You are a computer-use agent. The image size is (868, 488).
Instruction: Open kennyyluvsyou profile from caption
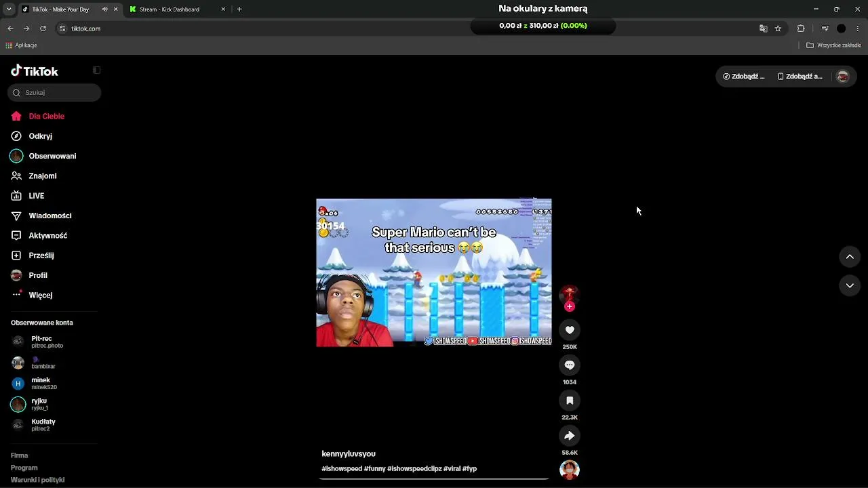[349, 453]
